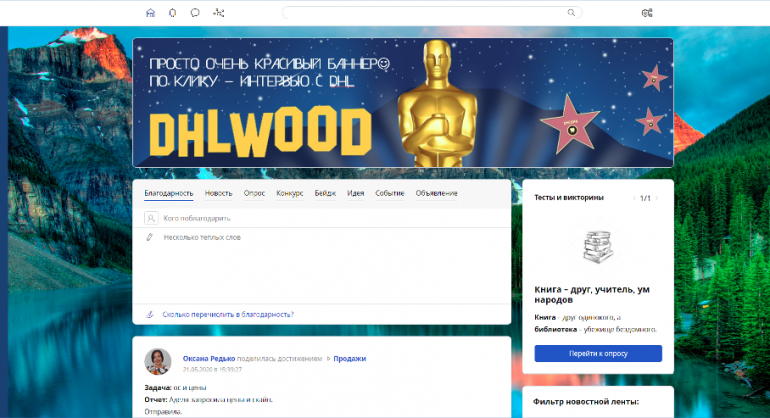Select the Опрос tab
770x418 pixels.
pos(254,193)
